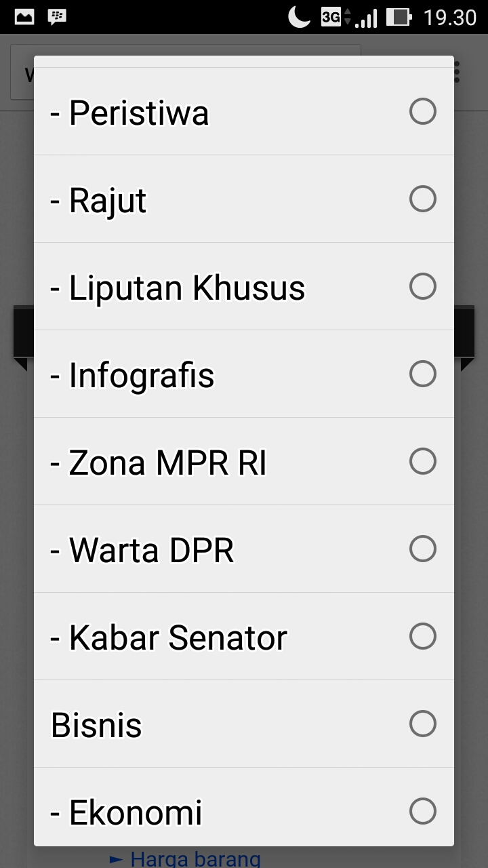Select the Peristiwa radio button
488x868 pixels.
tap(422, 111)
